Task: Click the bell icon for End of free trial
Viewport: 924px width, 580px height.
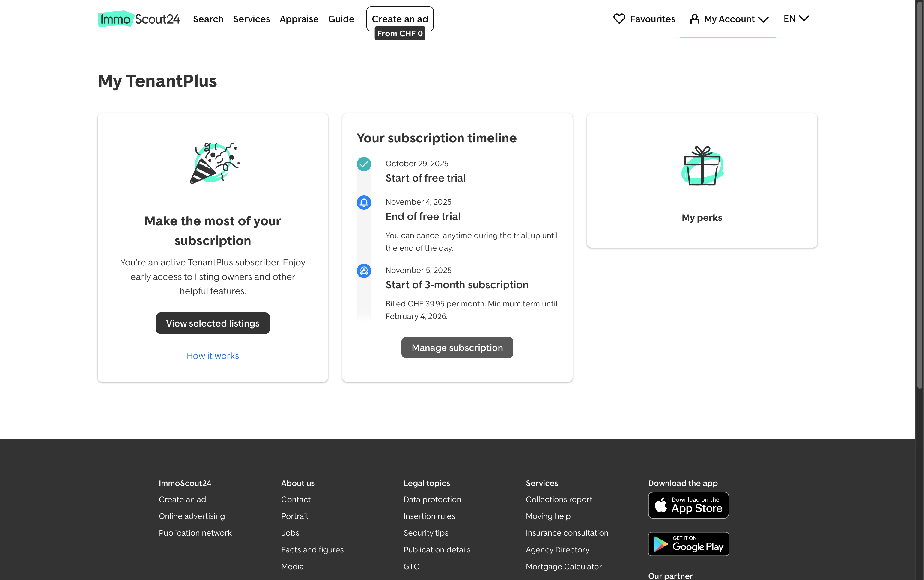Action: click(x=364, y=203)
